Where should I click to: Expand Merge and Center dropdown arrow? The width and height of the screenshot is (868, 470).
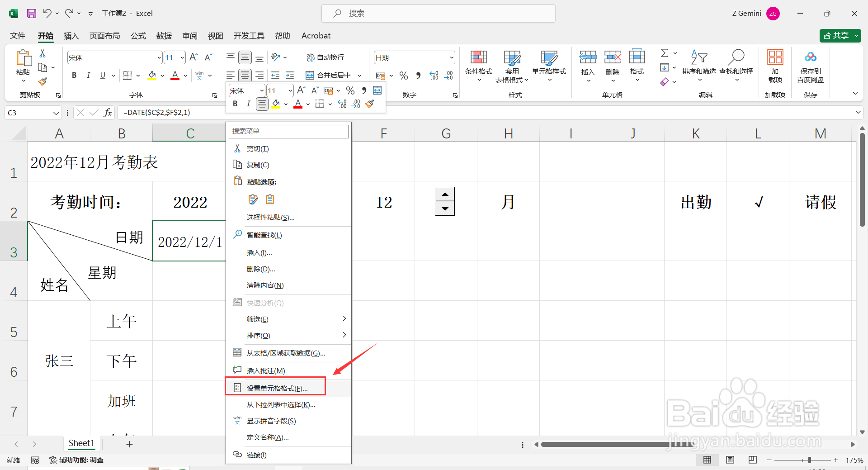[360, 76]
